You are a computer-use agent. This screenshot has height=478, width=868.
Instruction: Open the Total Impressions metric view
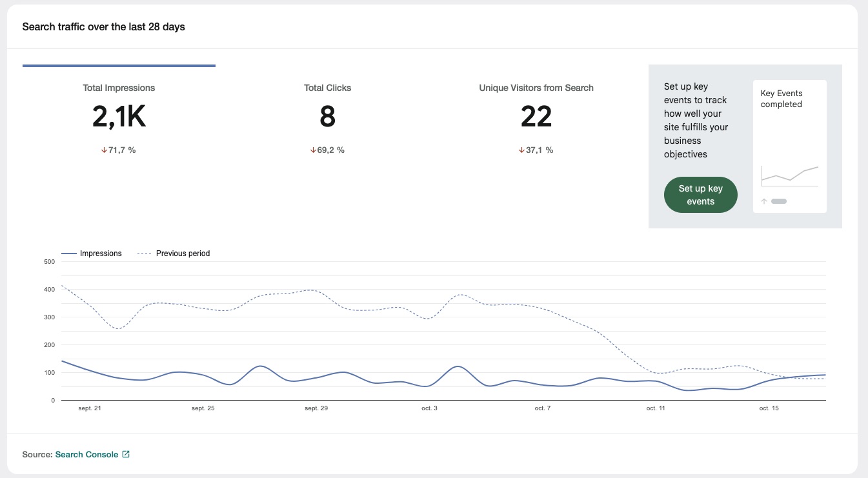pyautogui.click(x=118, y=116)
